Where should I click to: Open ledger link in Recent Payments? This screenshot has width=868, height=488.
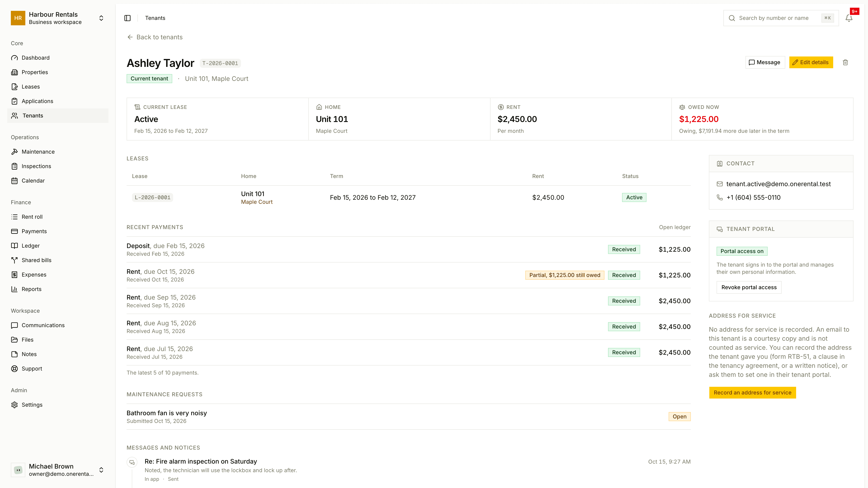click(675, 227)
